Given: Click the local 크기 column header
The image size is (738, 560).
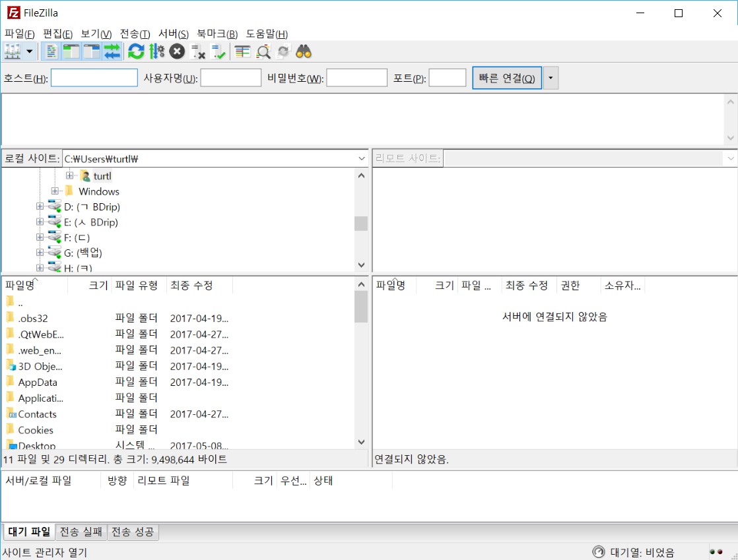Looking at the screenshot, I should [89, 286].
